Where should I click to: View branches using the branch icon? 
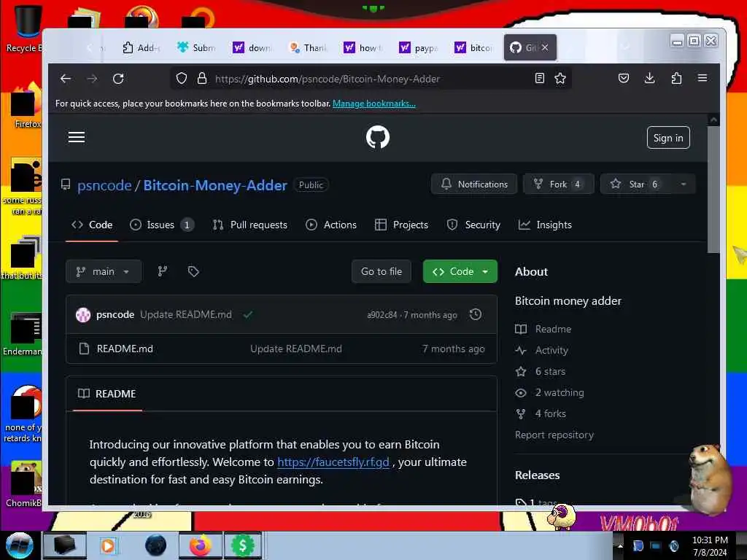(x=163, y=271)
